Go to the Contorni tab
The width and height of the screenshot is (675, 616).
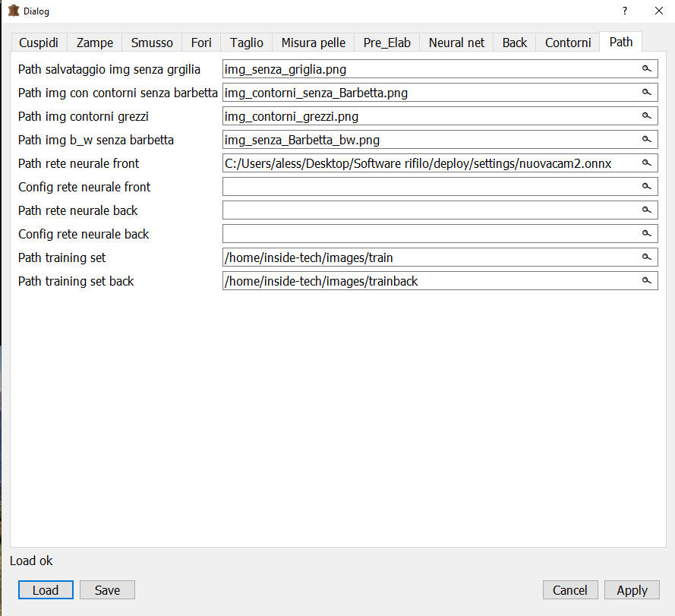pyautogui.click(x=568, y=43)
